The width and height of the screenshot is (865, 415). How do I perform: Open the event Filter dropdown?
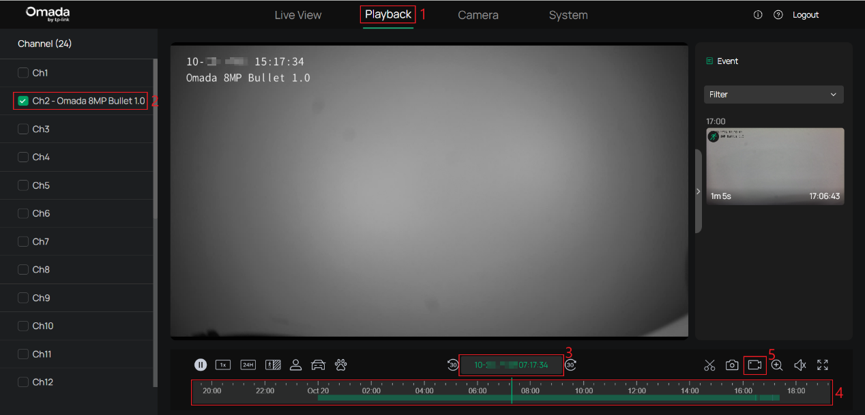tap(773, 94)
